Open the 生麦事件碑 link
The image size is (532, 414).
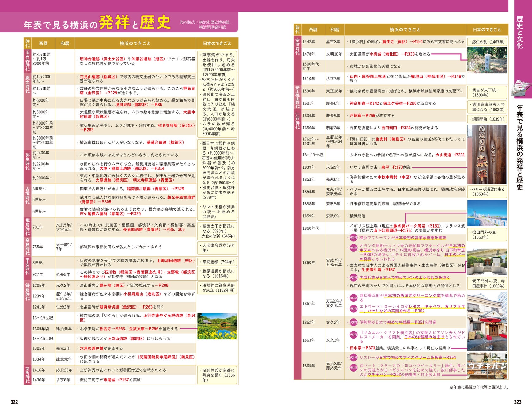pos(371,270)
